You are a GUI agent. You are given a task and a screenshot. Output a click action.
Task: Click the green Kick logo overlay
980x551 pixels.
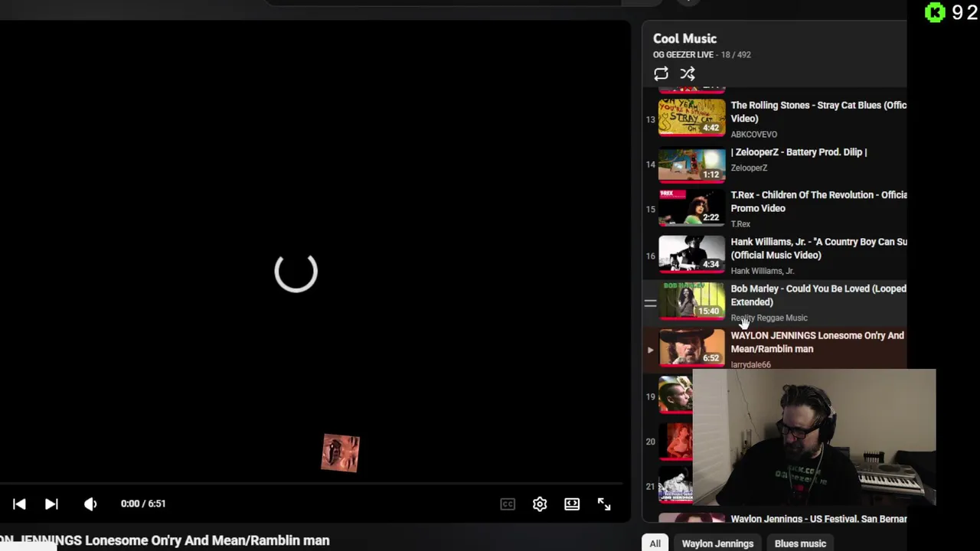tap(935, 12)
